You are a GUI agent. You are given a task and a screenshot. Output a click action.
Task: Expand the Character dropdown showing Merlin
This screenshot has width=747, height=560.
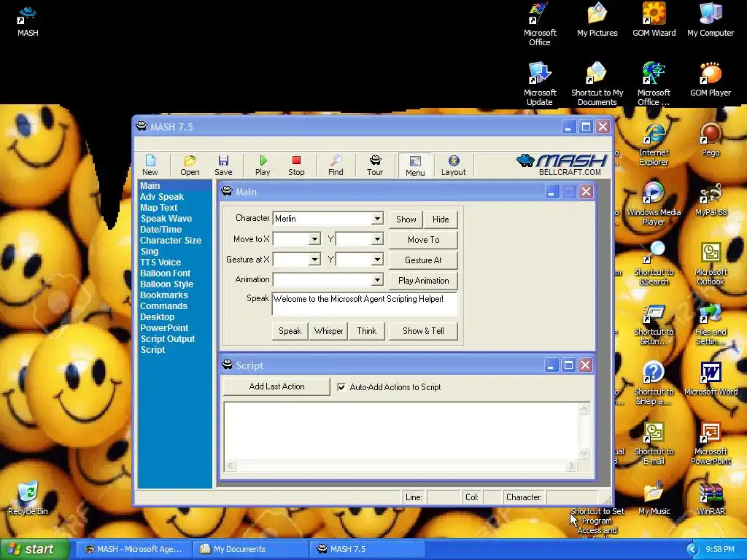tap(377, 219)
